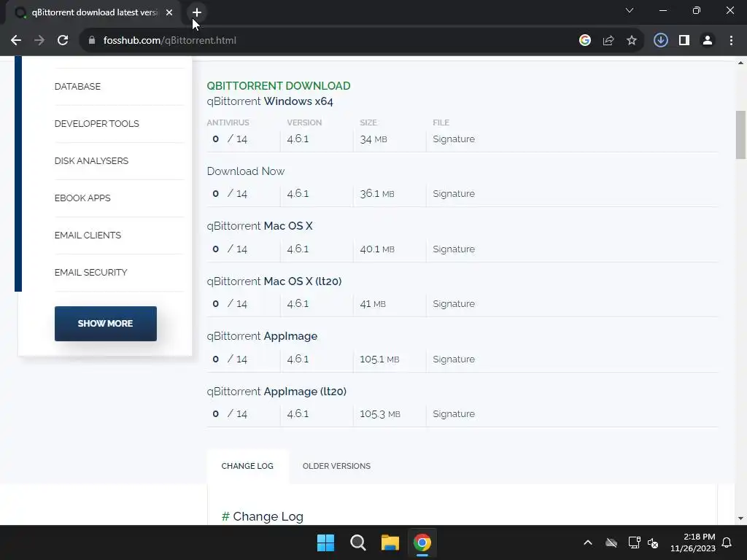Open the EMAIL CLIENTS category

point(88,236)
